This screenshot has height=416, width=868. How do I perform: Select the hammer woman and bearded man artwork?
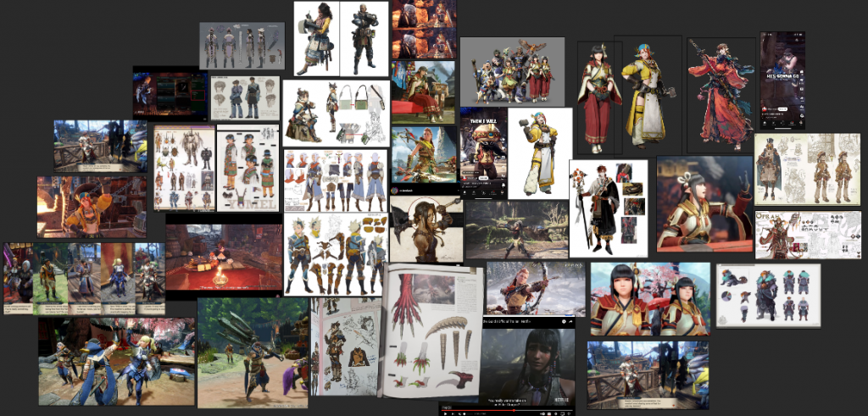pos(341,39)
